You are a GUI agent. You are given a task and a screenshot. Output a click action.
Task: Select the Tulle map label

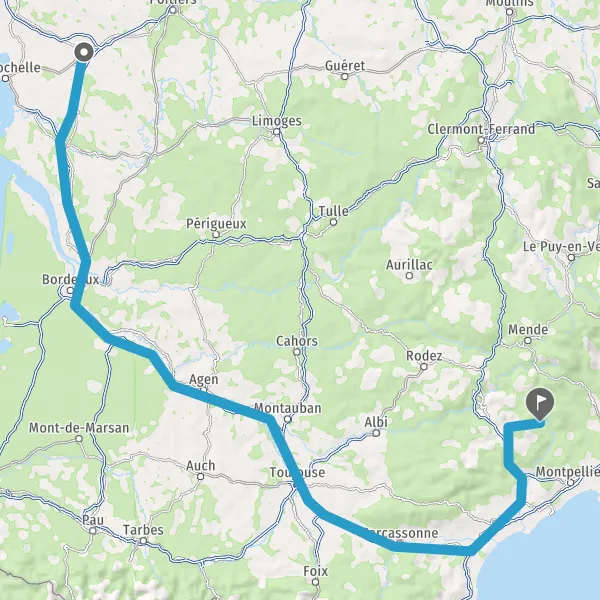333,211
